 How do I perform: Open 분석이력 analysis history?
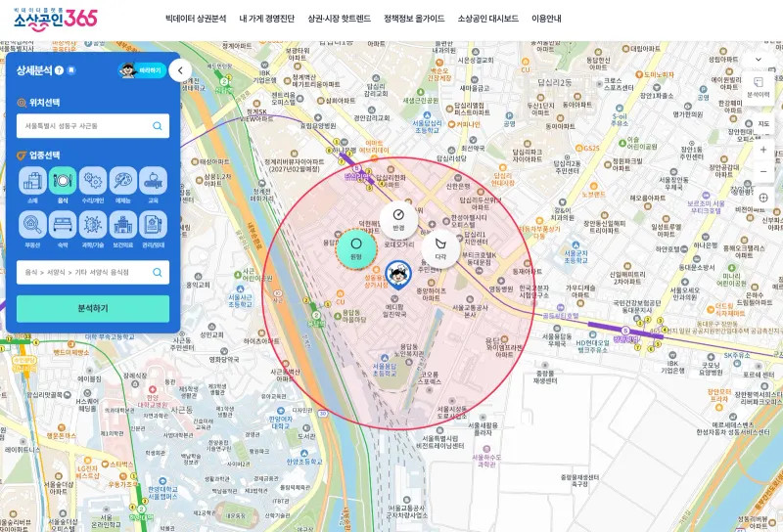[x=758, y=87]
